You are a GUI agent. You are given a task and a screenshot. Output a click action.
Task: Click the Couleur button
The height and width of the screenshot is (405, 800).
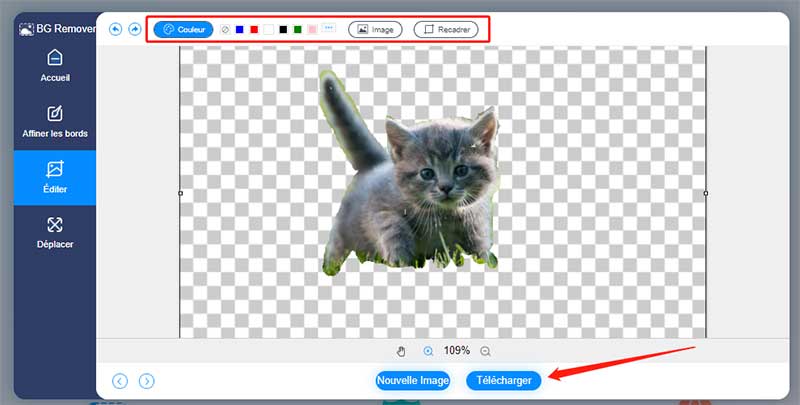pos(183,30)
